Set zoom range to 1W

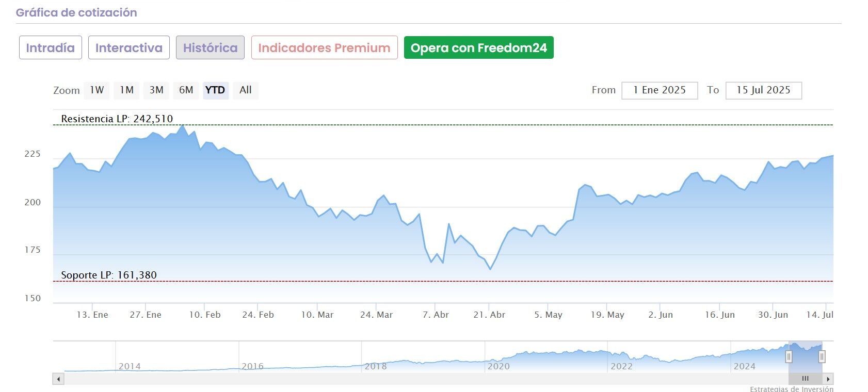pyautogui.click(x=97, y=90)
